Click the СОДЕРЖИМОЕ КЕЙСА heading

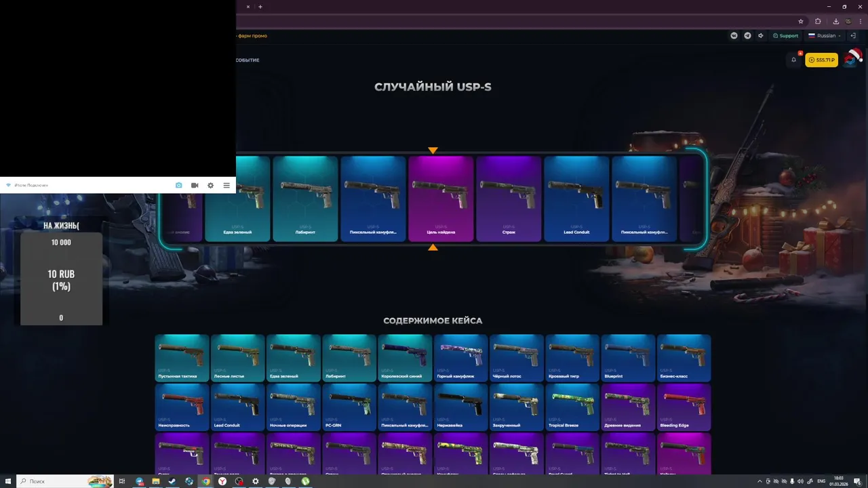click(x=433, y=321)
